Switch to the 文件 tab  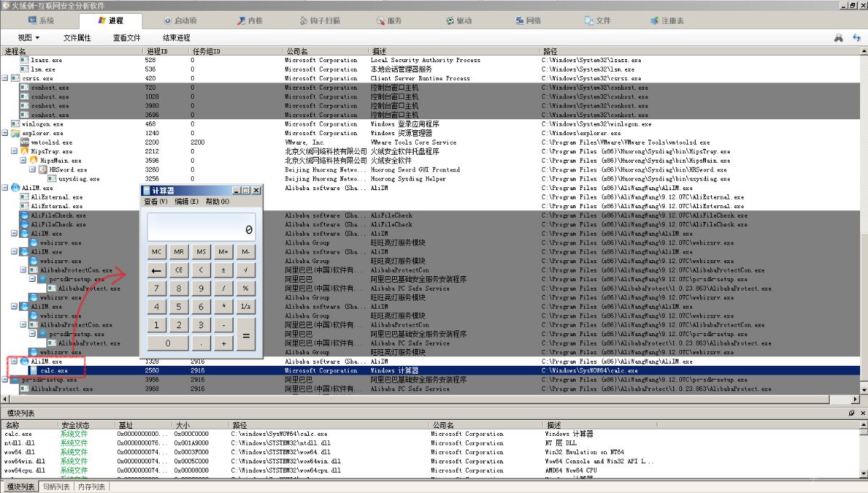click(x=597, y=21)
